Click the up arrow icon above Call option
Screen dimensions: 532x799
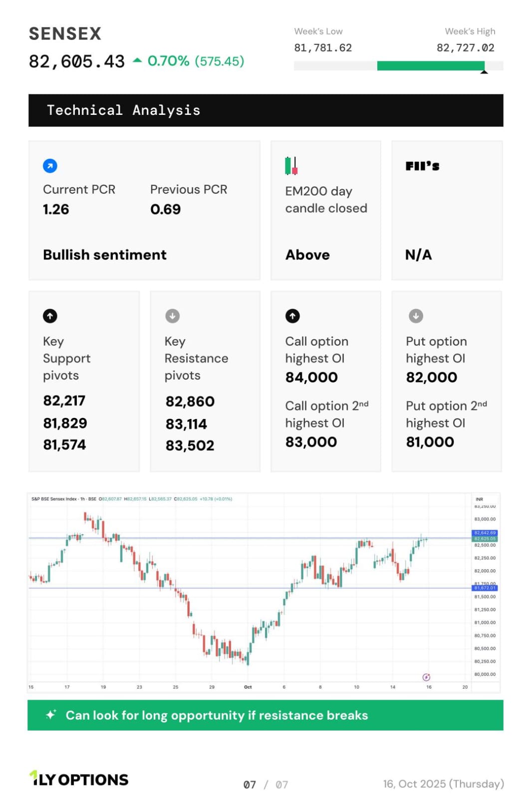pos(292,316)
